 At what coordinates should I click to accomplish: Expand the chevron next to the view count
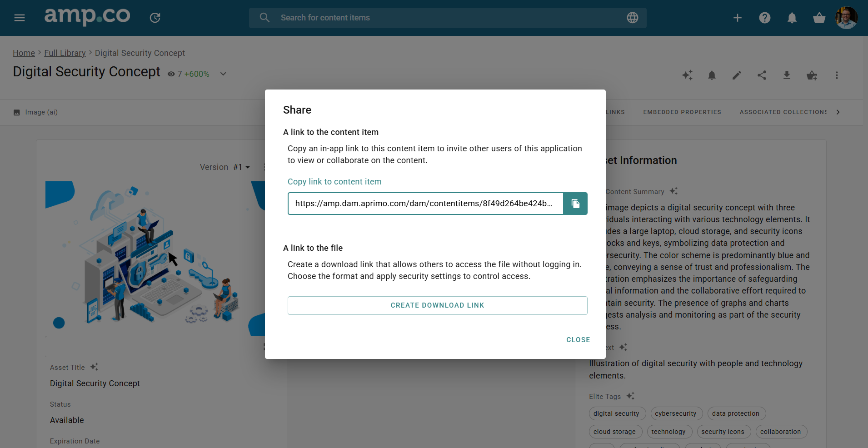click(223, 74)
